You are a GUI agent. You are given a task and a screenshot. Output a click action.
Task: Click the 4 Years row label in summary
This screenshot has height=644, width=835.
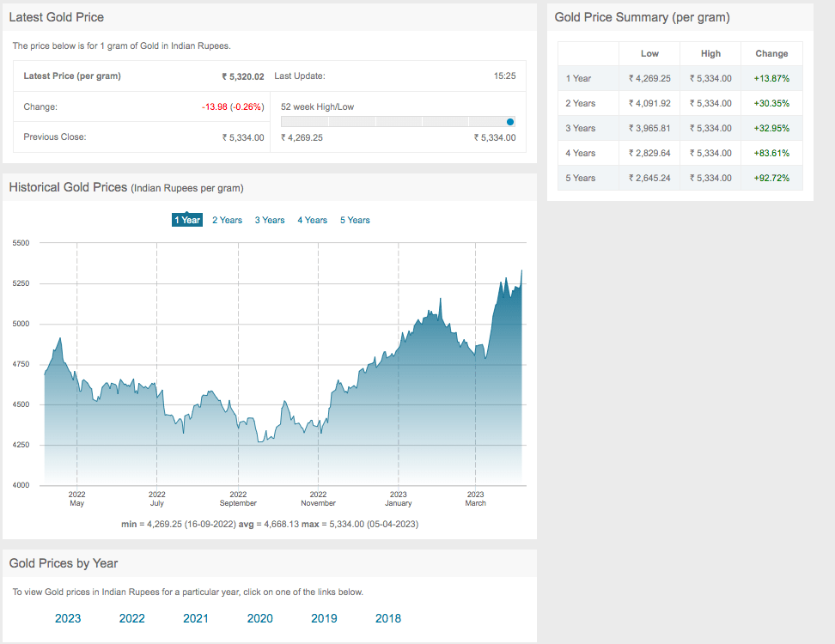(x=581, y=154)
